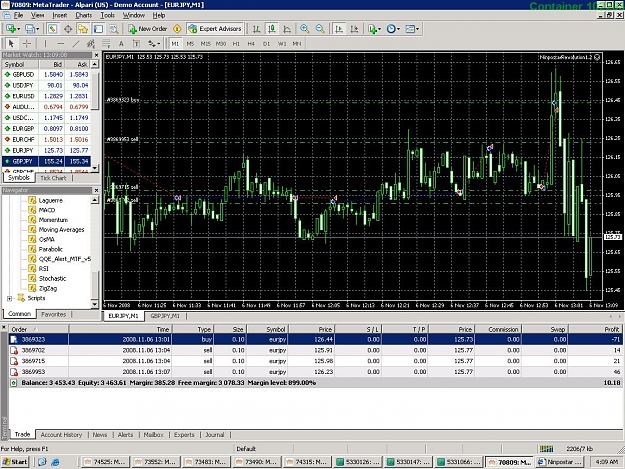Select the Horizontal Line tool
Image resolution: width=625 pixels, height=469 pixels.
pyautogui.click(x=60, y=43)
